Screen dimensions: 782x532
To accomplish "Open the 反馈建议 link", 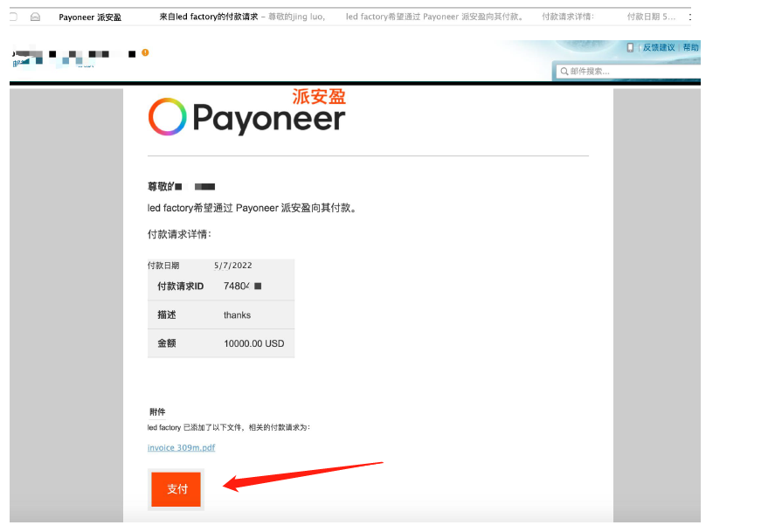I will tap(658, 47).
